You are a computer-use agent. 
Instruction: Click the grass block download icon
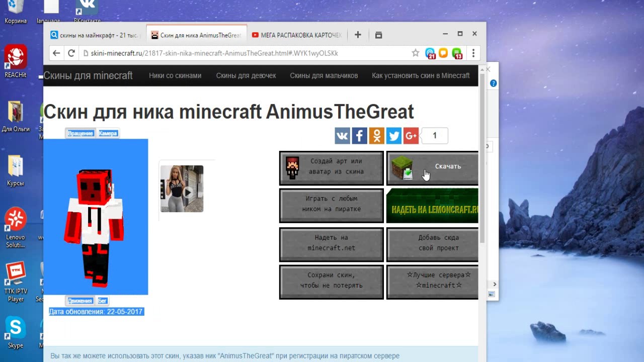(403, 167)
